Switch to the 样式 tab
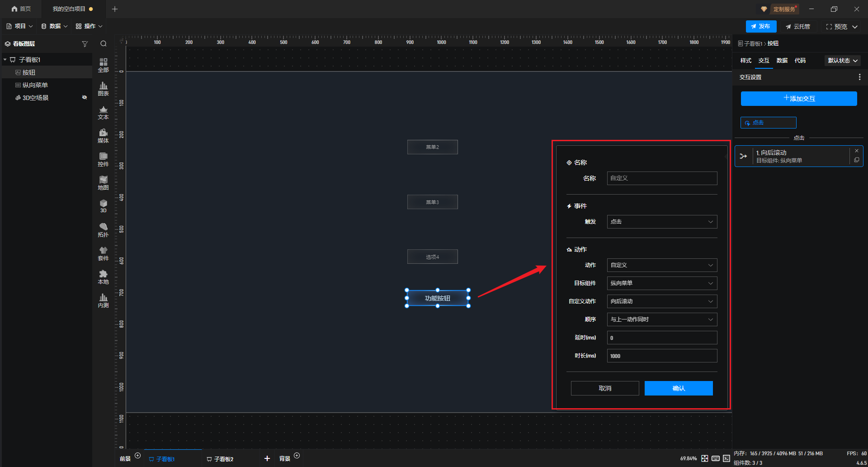Viewport: 868px width, 467px height. click(745, 61)
